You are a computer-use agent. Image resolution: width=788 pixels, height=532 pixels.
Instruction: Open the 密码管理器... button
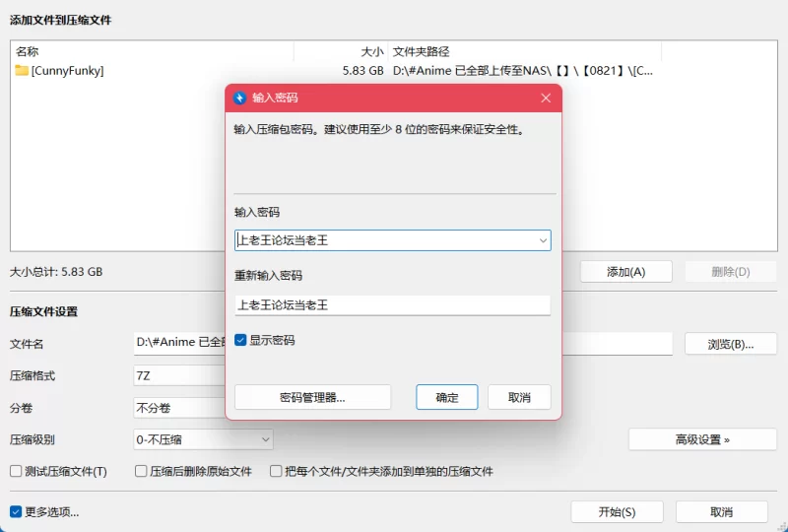point(312,397)
